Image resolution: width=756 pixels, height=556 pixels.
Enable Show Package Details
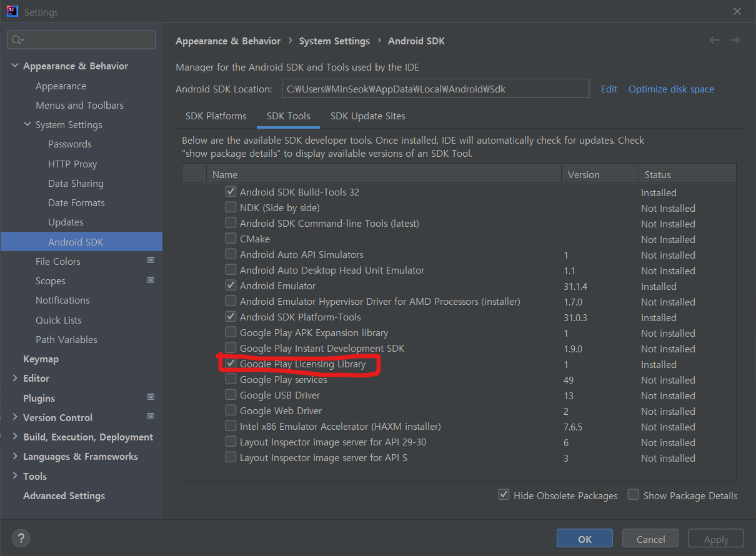[x=634, y=495]
